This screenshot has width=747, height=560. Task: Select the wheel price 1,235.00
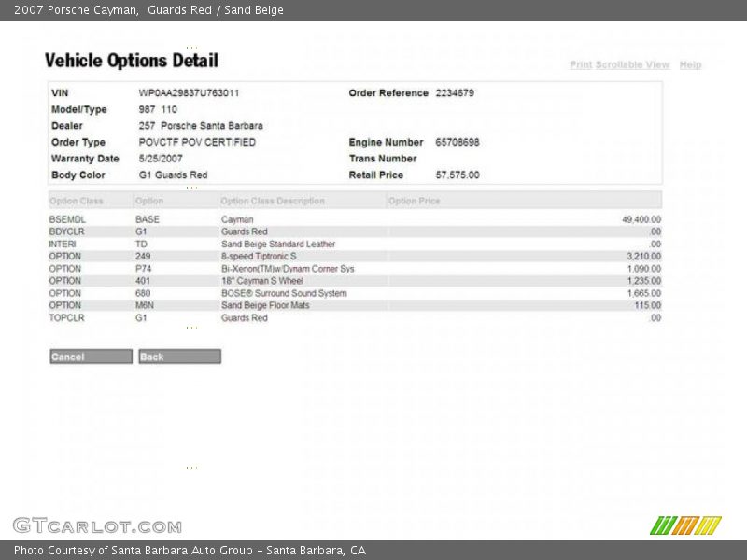click(x=643, y=281)
